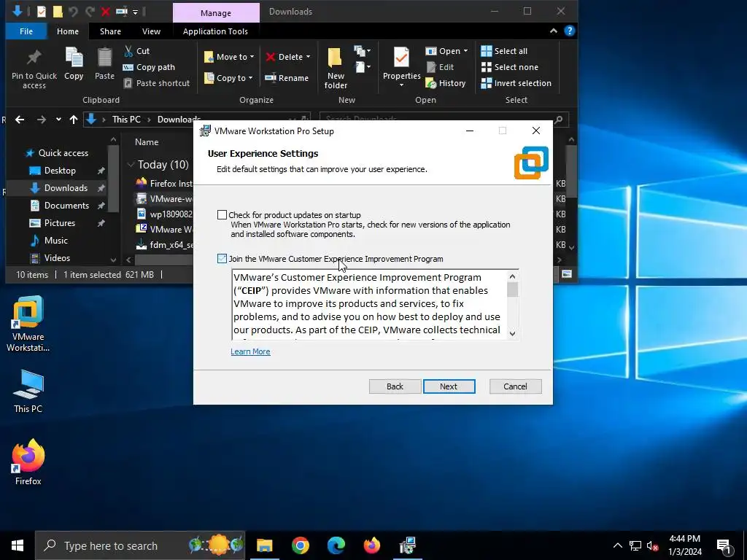
Task: Click the CEIP text scrollbar up arrow
Action: 512,276
